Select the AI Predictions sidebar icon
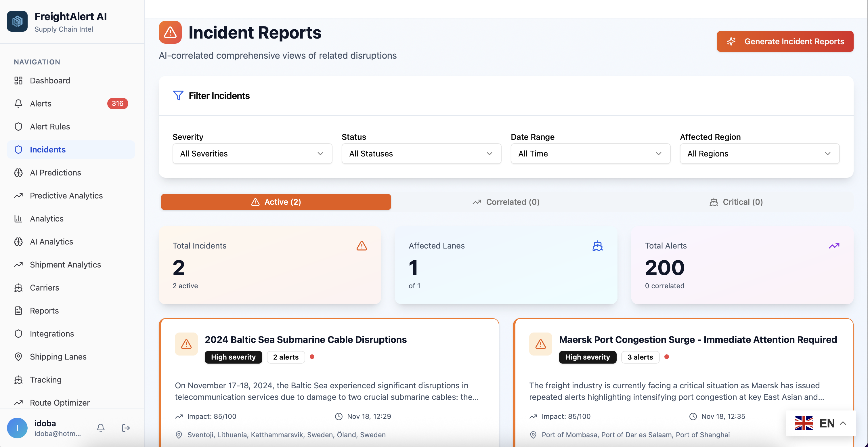The height and width of the screenshot is (447, 868). 18,172
